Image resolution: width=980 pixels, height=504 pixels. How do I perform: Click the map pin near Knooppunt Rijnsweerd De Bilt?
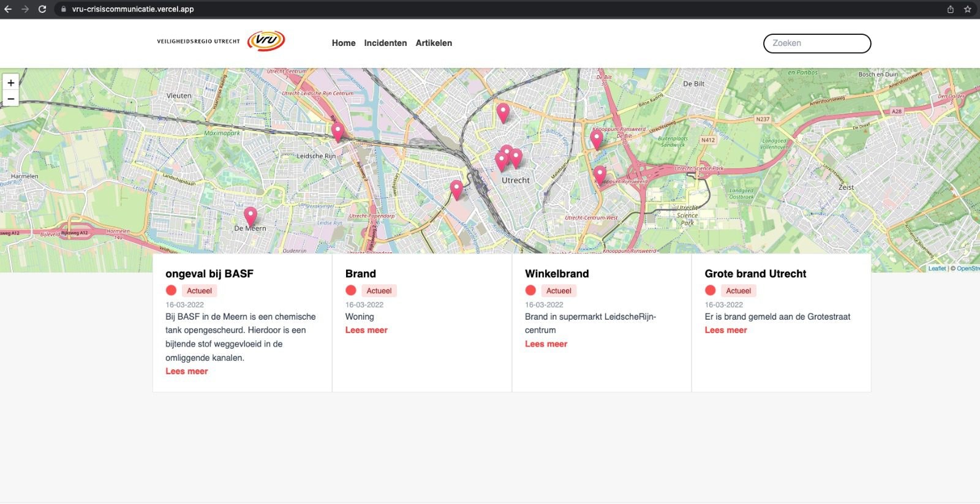point(597,138)
